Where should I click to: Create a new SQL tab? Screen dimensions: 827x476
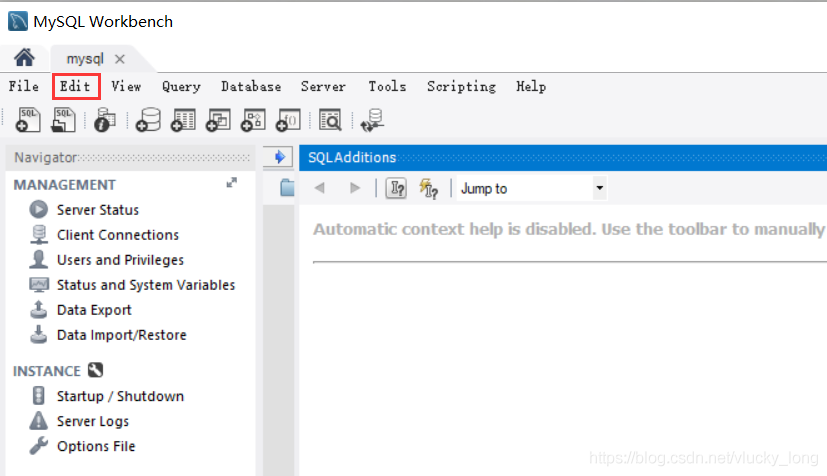[x=28, y=120]
